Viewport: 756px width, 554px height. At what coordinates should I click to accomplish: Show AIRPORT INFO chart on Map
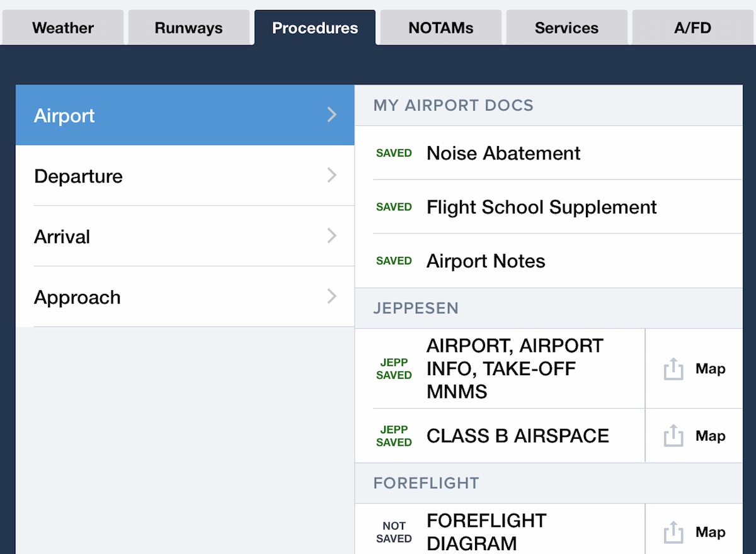click(x=710, y=369)
